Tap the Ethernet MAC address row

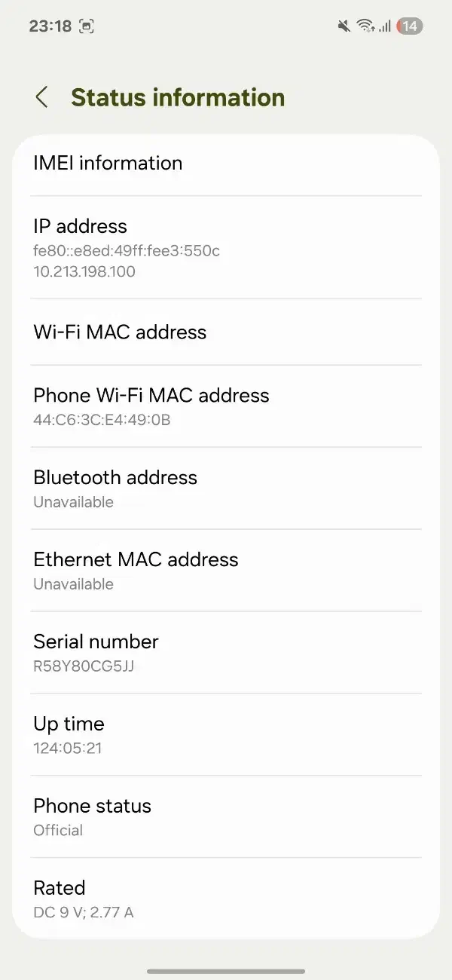(x=226, y=571)
